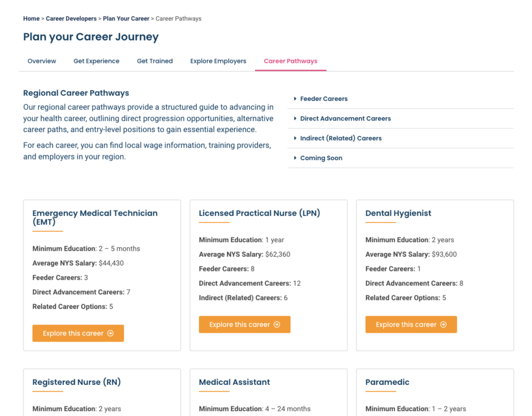532x416 pixels.
Task: Expand the Feeder Careers section
Action: tap(324, 99)
